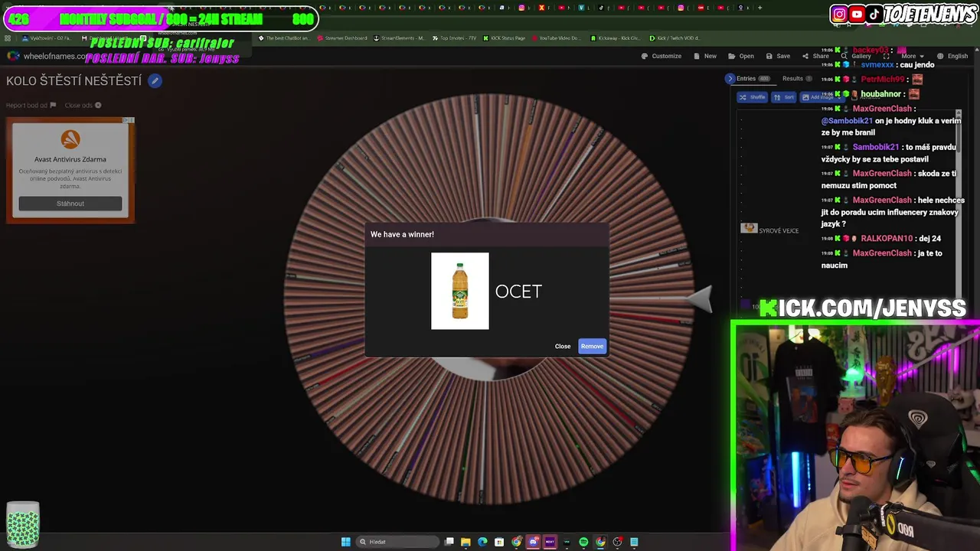Viewport: 980px width, 551px height.
Task: Open the purple NEXT app on taskbar
Action: click(550, 542)
